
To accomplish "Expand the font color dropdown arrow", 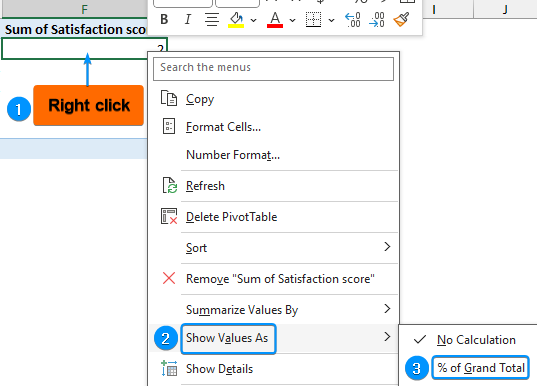I will (x=292, y=20).
